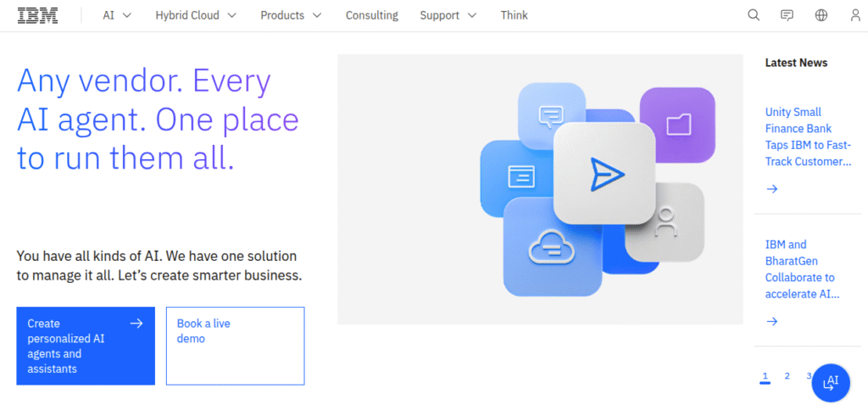Click arrow under Unity Small Finance Bank news
This screenshot has height=405, width=868.
click(x=772, y=189)
